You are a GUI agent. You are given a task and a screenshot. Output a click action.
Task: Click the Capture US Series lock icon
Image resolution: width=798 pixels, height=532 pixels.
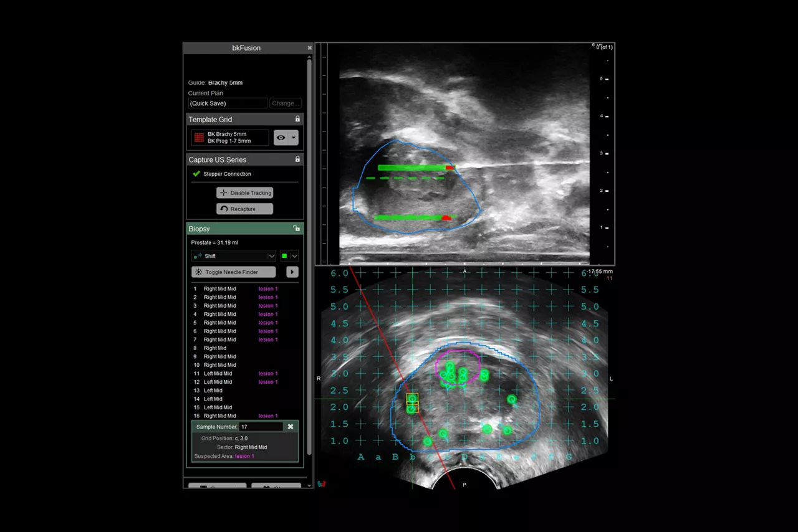(297, 159)
